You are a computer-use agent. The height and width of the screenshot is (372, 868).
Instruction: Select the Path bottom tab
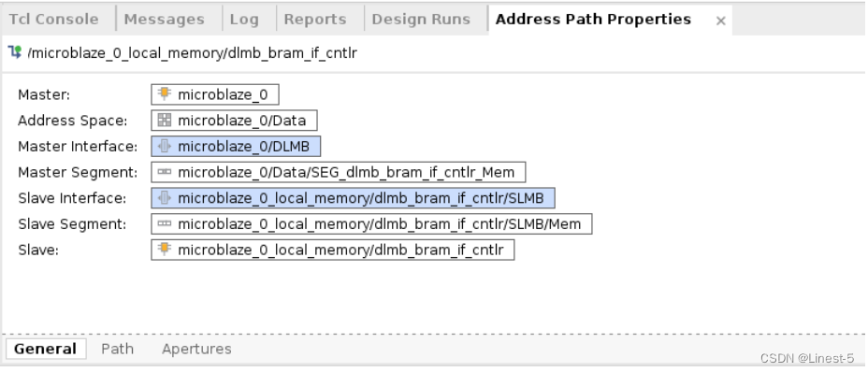coord(117,349)
